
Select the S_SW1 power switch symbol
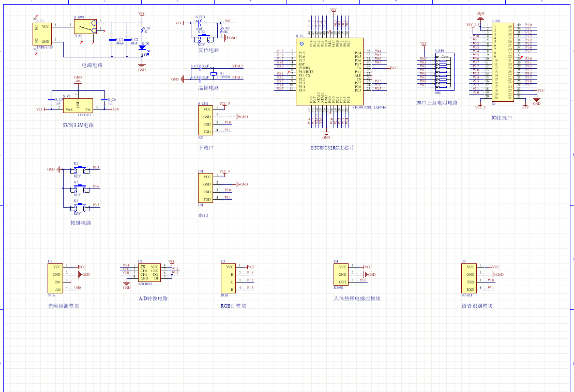point(85,27)
